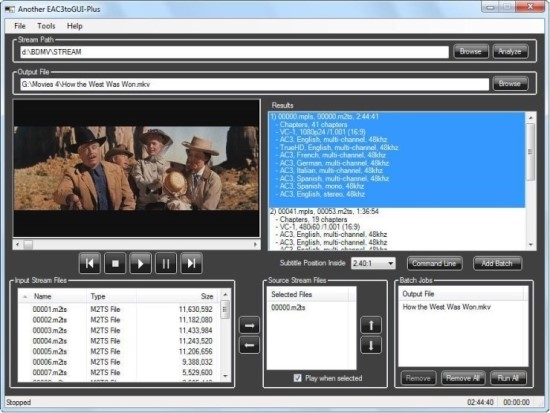This screenshot has height=413, width=550.
Task: Move selected source file down
Action: tap(371, 345)
